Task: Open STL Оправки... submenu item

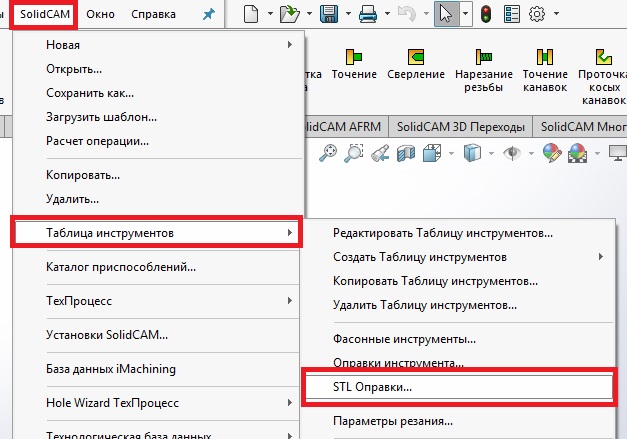Action: click(458, 387)
